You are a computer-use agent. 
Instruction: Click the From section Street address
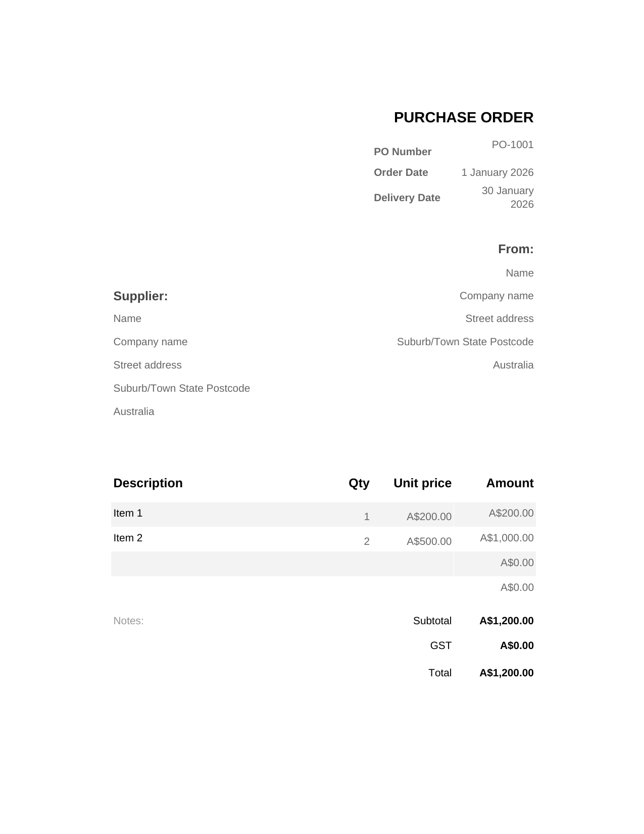point(500,318)
